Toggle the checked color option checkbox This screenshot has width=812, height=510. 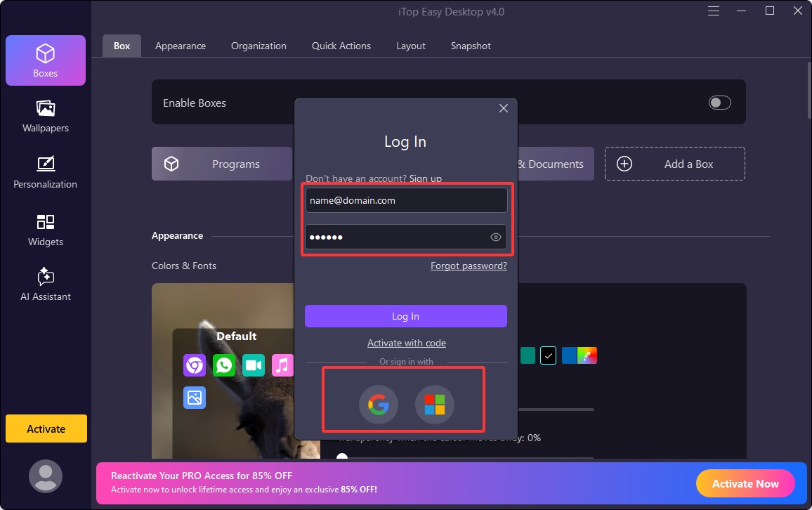click(548, 355)
